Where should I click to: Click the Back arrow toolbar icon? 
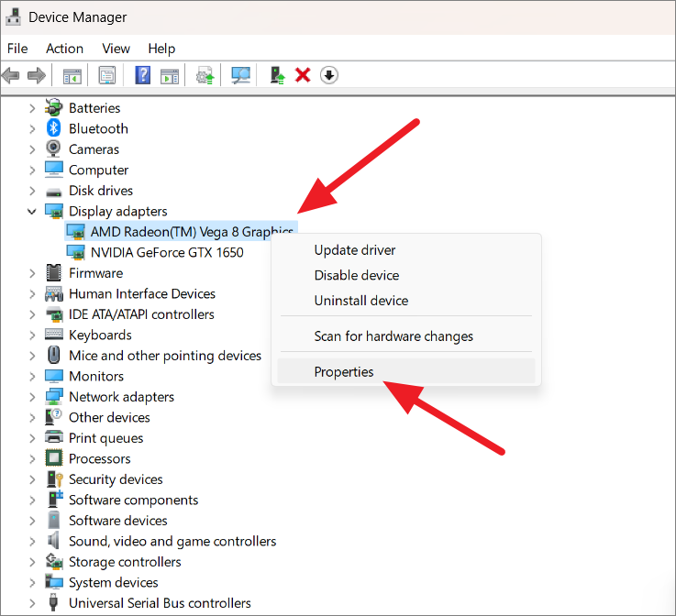(11, 76)
